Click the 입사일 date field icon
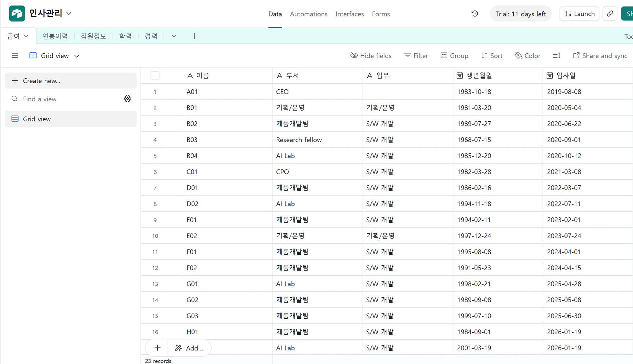This screenshot has width=633, height=364. (550, 75)
